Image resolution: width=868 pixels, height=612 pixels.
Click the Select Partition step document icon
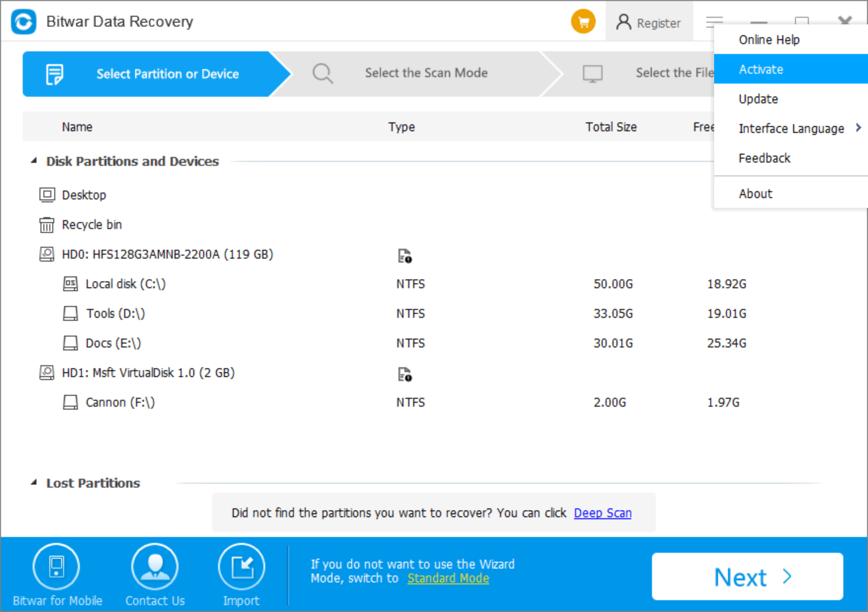pos(55,74)
